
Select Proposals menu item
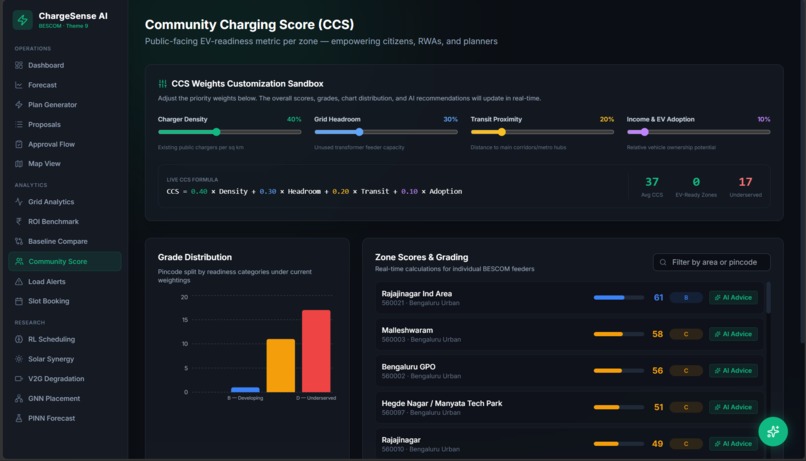[65, 124]
